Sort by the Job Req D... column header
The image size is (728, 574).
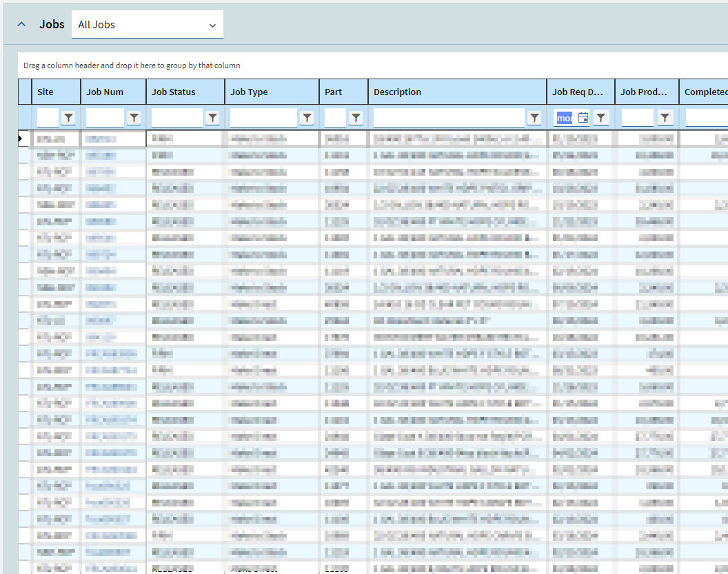point(581,92)
